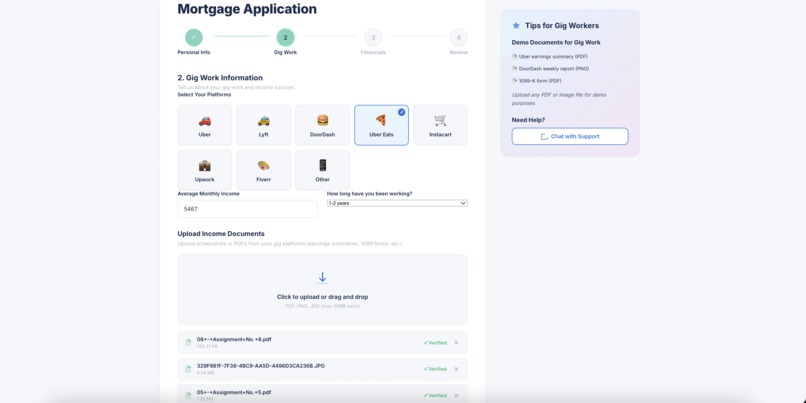Screen dimensions: 806x403
Task: Click the star icon in Tips panel
Action: 516,25
